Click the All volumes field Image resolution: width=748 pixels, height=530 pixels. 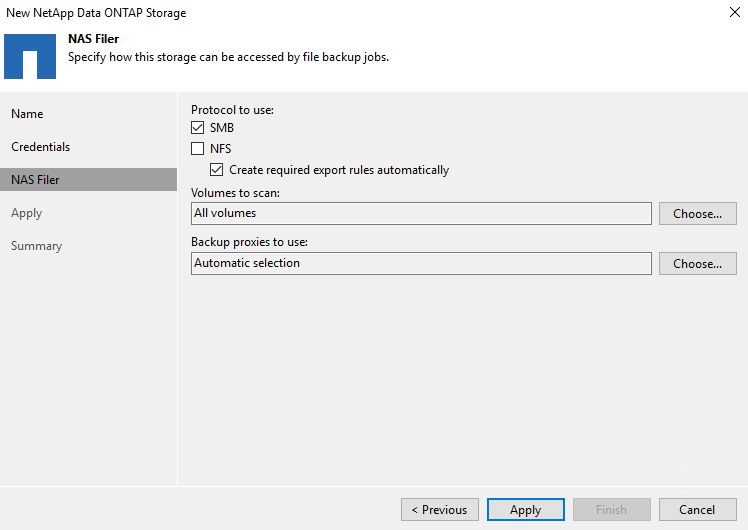tap(420, 214)
